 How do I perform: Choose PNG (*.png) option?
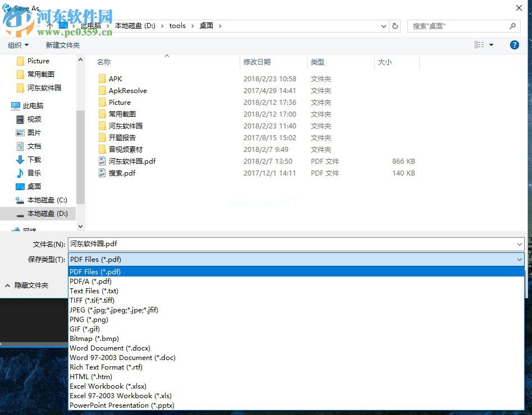pyautogui.click(x=296, y=320)
